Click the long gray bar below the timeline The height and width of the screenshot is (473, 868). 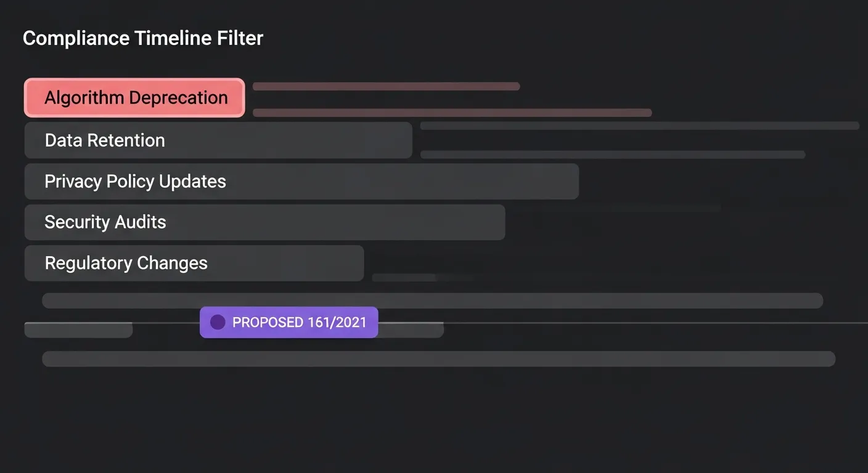tap(438, 359)
